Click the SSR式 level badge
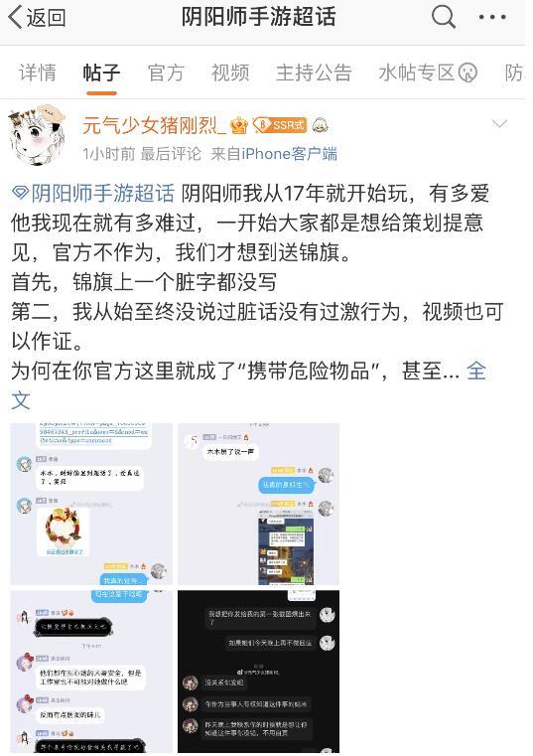Viewport: 533px width, 756px height. pyautogui.click(x=280, y=125)
